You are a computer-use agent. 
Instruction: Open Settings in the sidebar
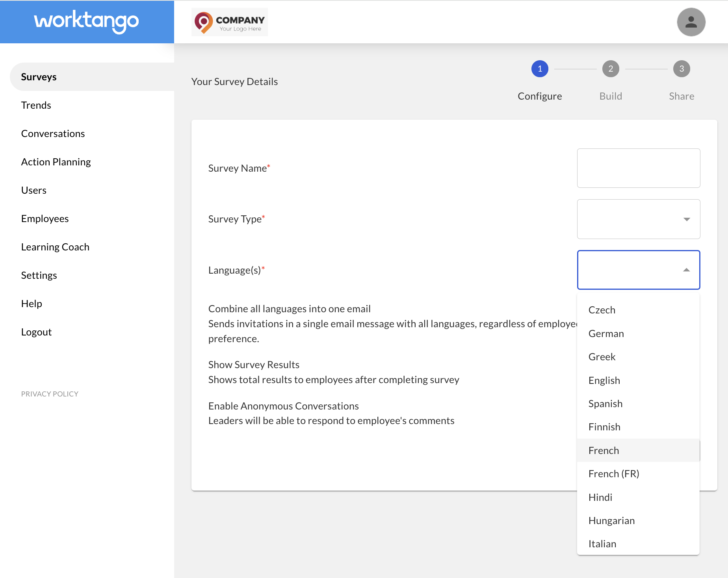click(x=39, y=275)
